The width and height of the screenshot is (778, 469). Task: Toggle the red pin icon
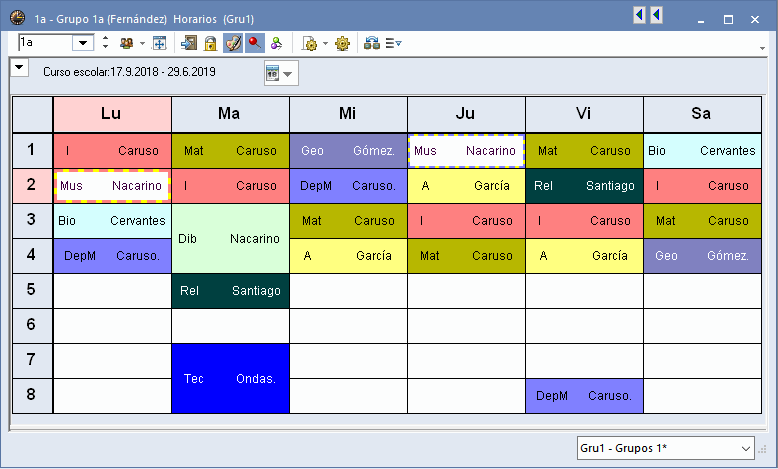[x=255, y=44]
